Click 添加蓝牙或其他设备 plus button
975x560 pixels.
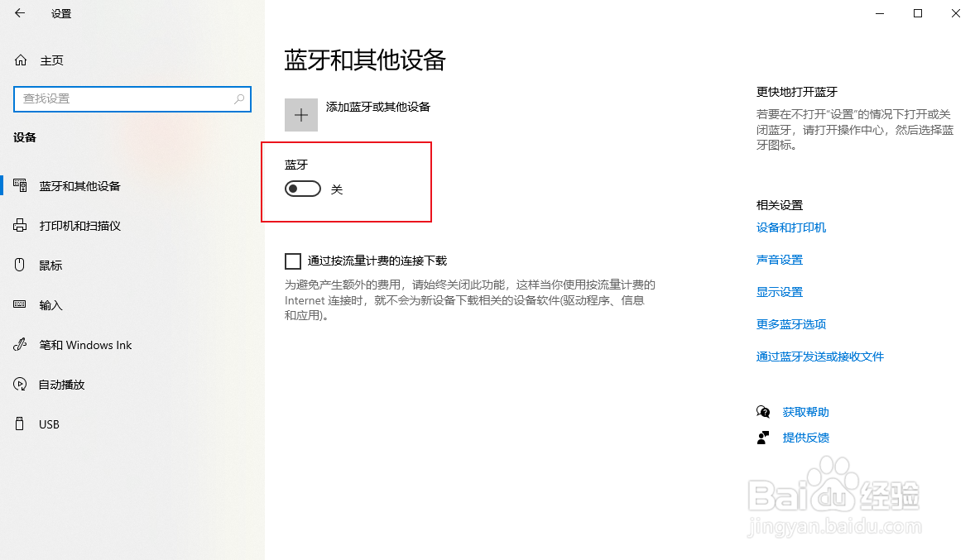pyautogui.click(x=300, y=114)
